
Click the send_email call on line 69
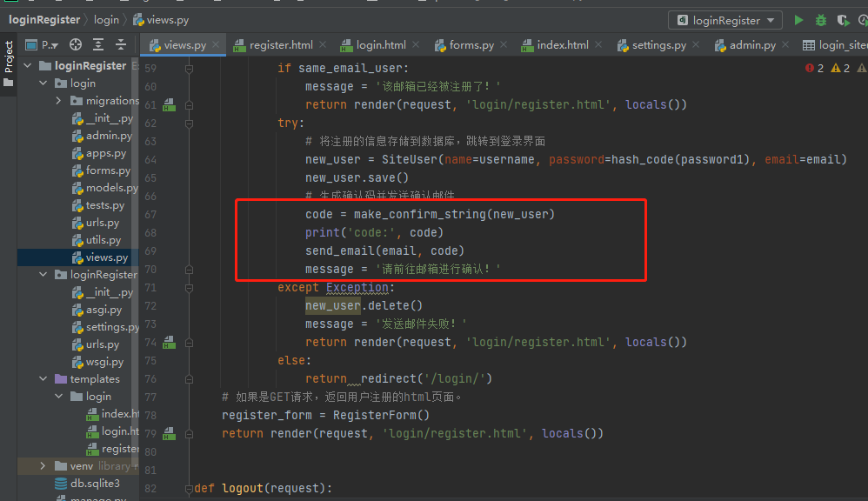tap(340, 250)
